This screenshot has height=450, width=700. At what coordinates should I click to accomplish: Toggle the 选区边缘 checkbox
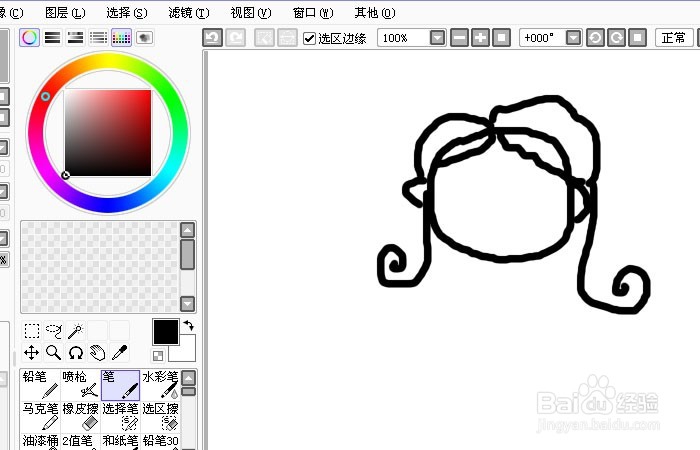309,38
